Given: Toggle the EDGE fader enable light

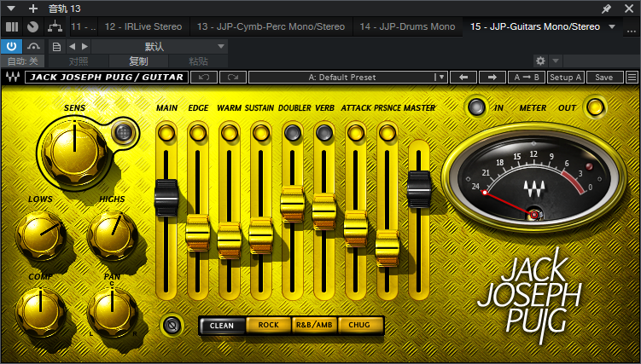Looking at the screenshot, I should click(x=198, y=133).
